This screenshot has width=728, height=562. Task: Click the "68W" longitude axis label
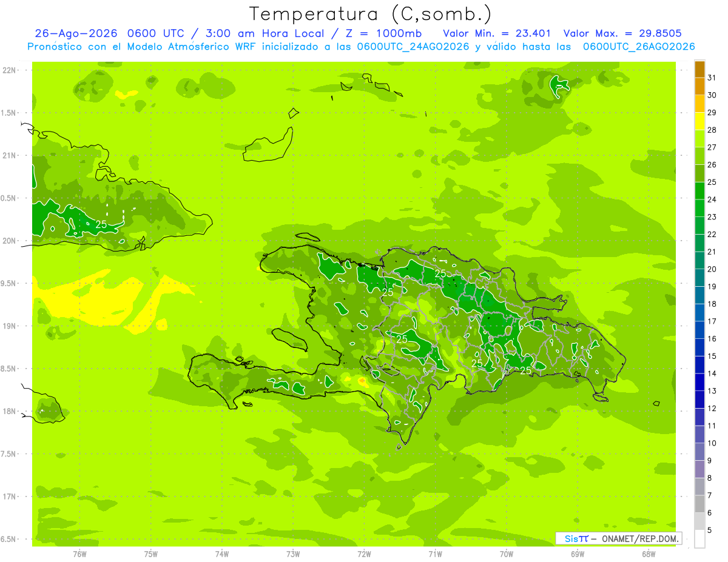[x=649, y=554]
